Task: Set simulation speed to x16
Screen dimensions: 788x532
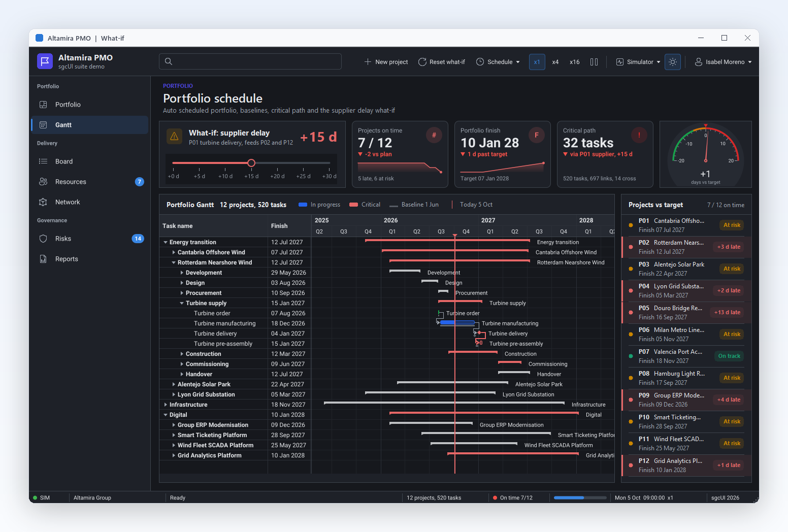Action: click(x=575, y=62)
